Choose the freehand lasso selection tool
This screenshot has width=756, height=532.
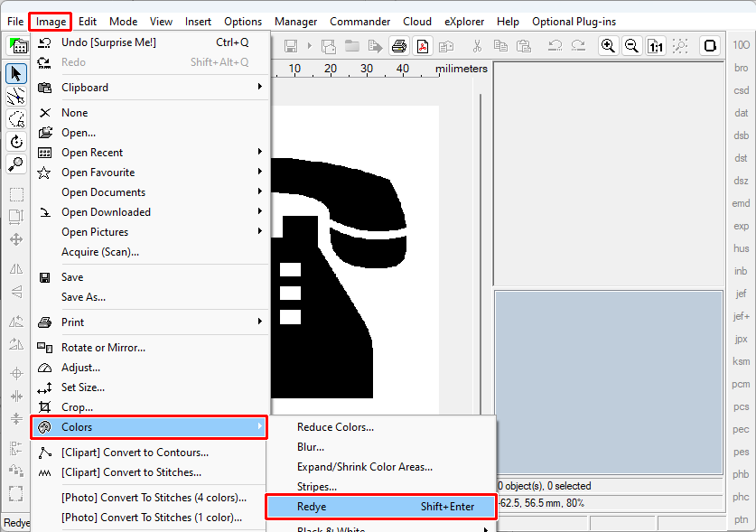click(16, 119)
